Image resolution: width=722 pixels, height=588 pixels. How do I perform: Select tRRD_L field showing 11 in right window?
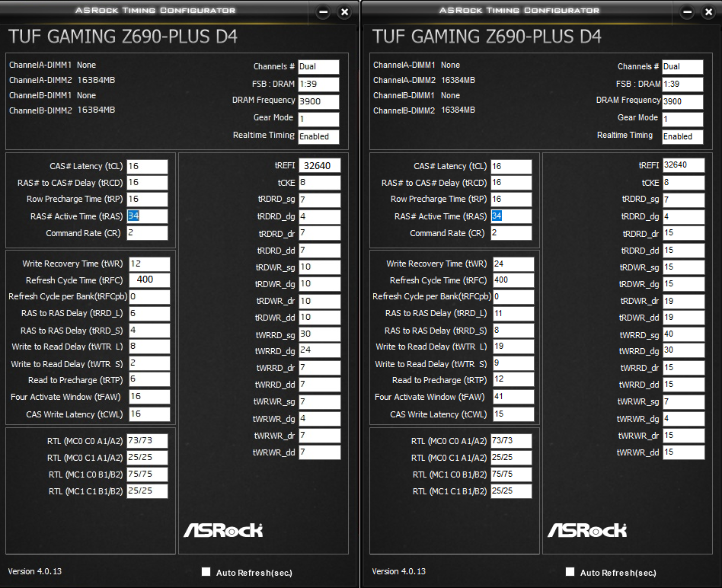tap(513, 314)
